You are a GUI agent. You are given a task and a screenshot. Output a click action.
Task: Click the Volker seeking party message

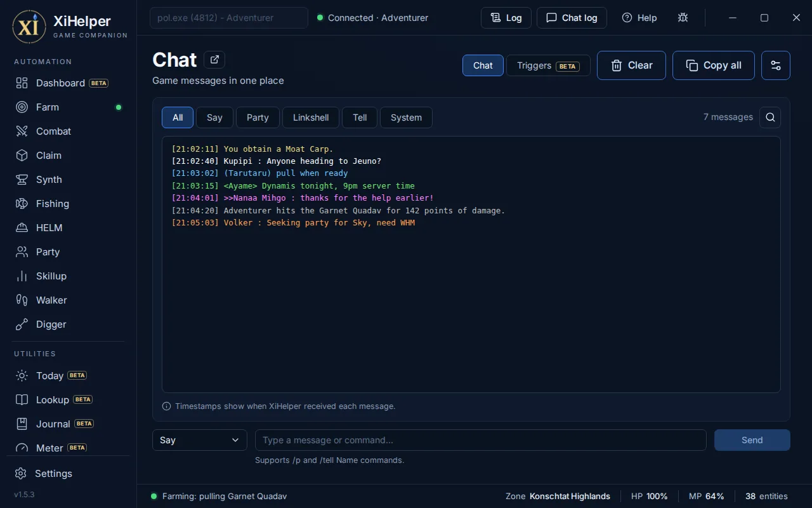tap(293, 223)
